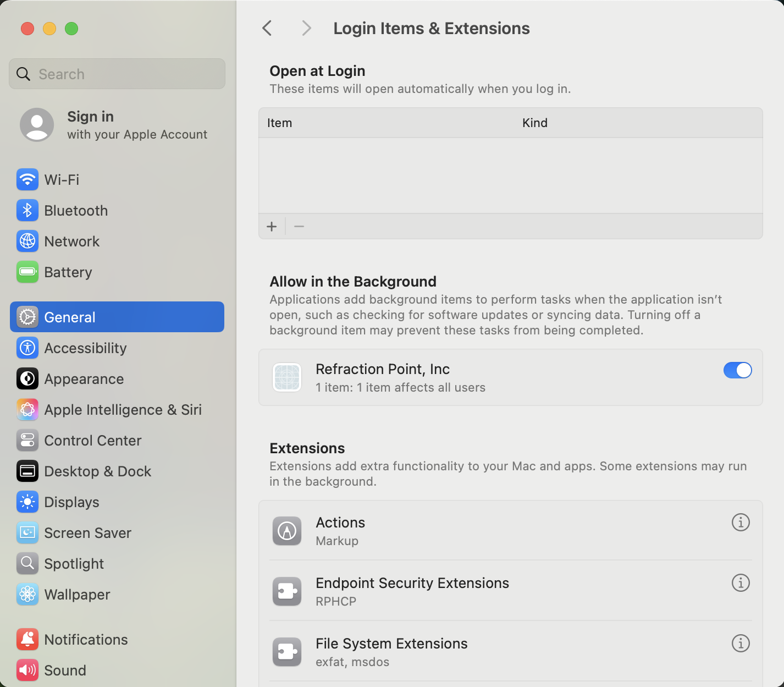
Task: Select the Battery icon in sidebar
Action: [x=27, y=272]
